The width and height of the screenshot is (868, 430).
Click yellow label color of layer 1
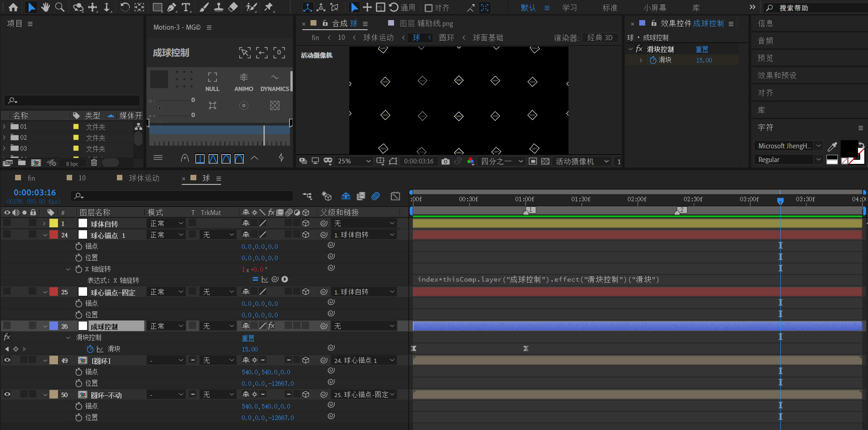click(54, 223)
